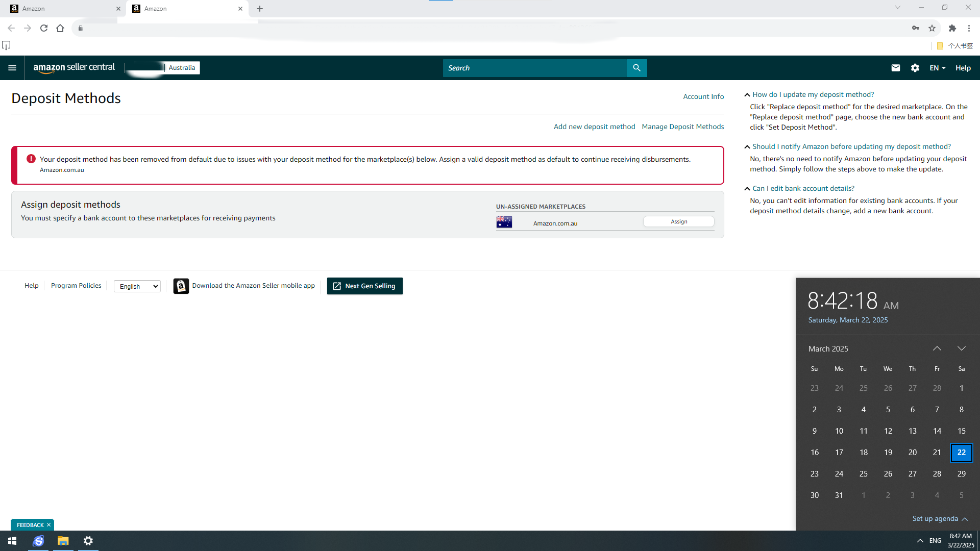The height and width of the screenshot is (551, 980).
Task: Go to the next month in the calendar
Action: [962, 348]
